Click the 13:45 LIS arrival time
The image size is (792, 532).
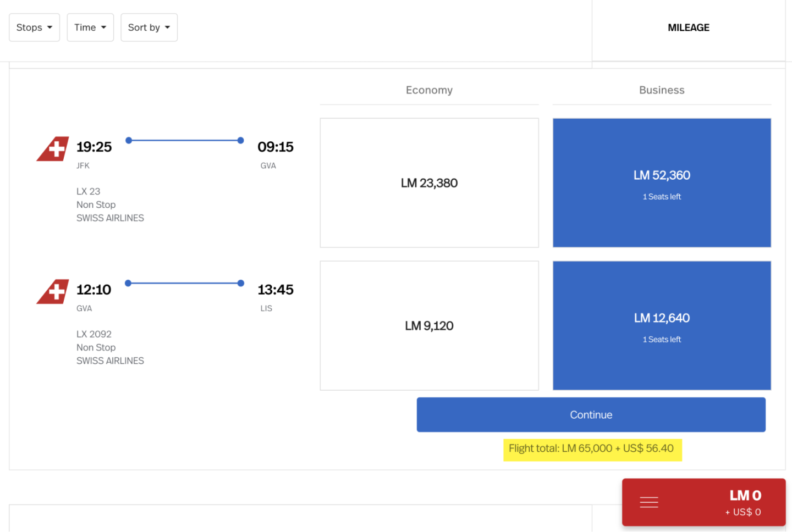point(275,290)
